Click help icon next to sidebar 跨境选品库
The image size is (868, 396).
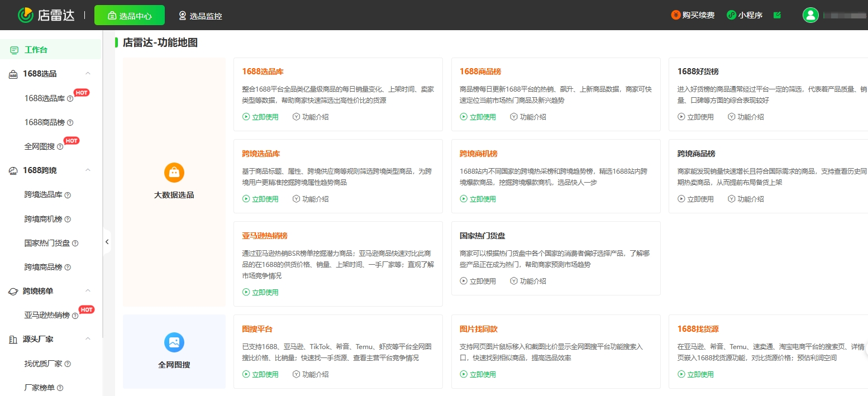point(68,195)
